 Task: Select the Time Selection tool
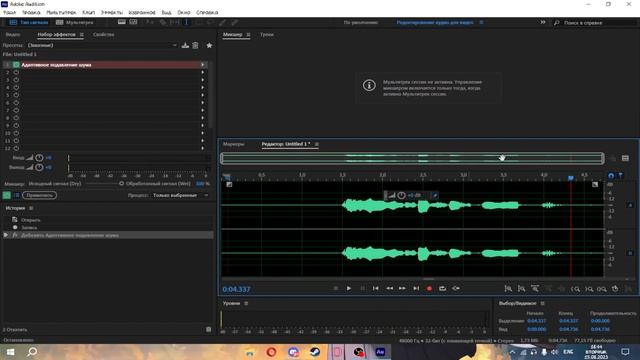pyautogui.click(x=187, y=22)
